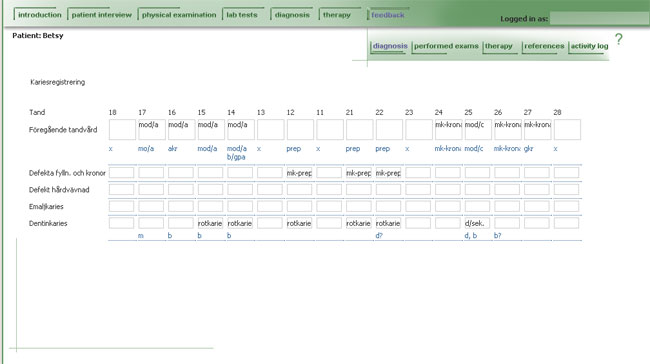
Task: Click Föregående tandvård field for tooth 27
Action: click(537, 129)
